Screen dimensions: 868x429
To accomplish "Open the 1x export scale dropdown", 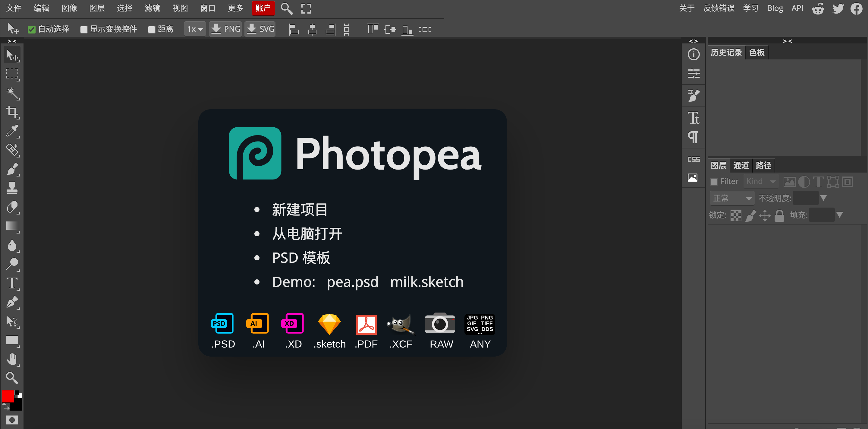I will [x=195, y=29].
